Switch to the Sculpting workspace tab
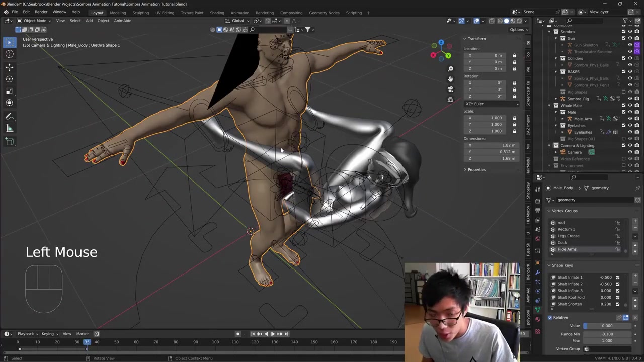This screenshot has height=362, width=644. 140,13
